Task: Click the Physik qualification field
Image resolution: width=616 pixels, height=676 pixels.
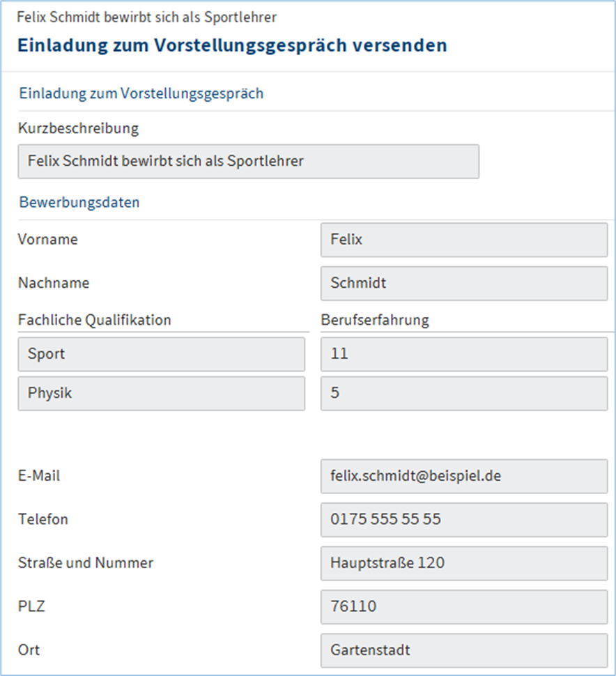Action: [x=161, y=393]
